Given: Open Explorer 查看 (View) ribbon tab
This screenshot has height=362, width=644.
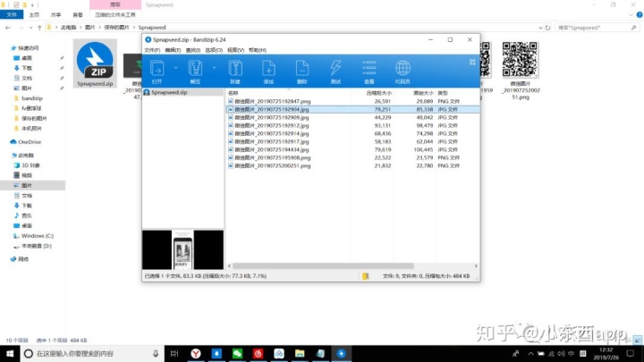Looking at the screenshot, I should 78,15.
